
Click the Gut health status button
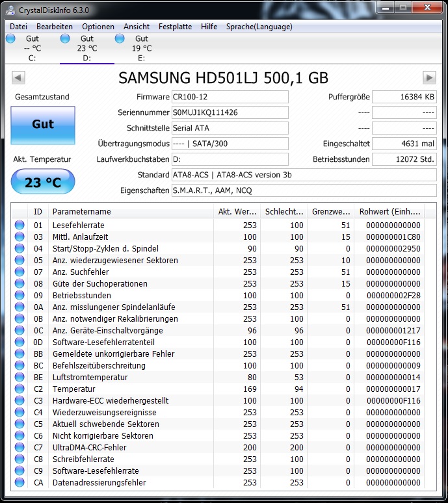click(43, 125)
